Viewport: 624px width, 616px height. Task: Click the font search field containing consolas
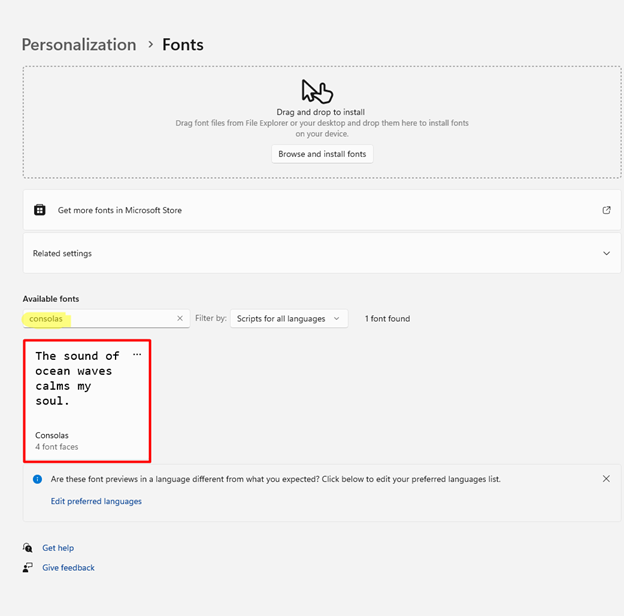[100, 318]
